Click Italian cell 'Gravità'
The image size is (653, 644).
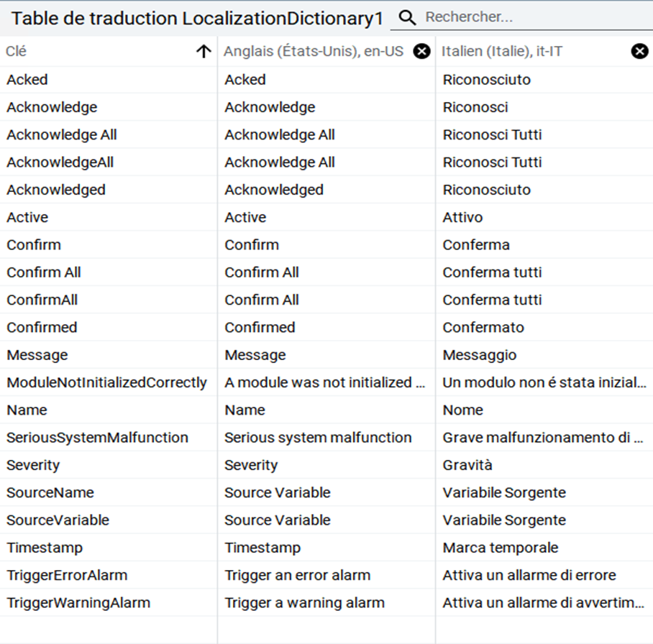pyautogui.click(x=467, y=465)
